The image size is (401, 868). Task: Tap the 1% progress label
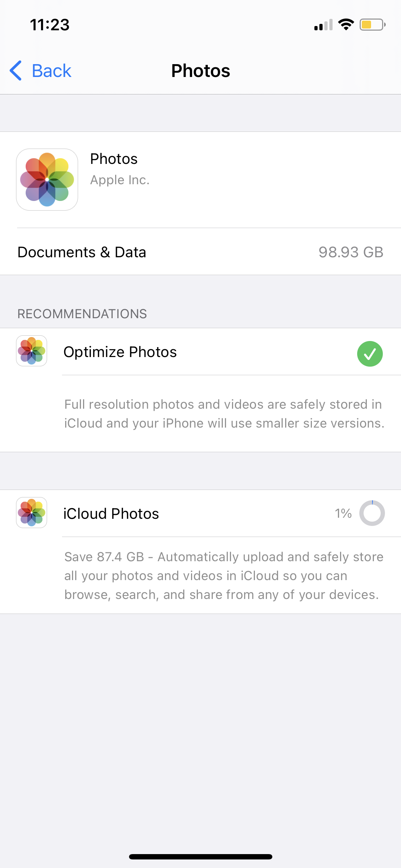click(x=343, y=513)
